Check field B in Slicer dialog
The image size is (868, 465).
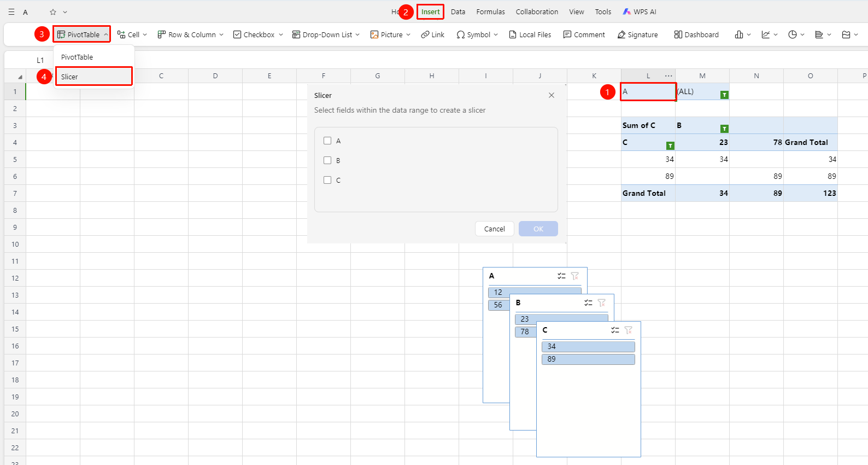coord(327,160)
